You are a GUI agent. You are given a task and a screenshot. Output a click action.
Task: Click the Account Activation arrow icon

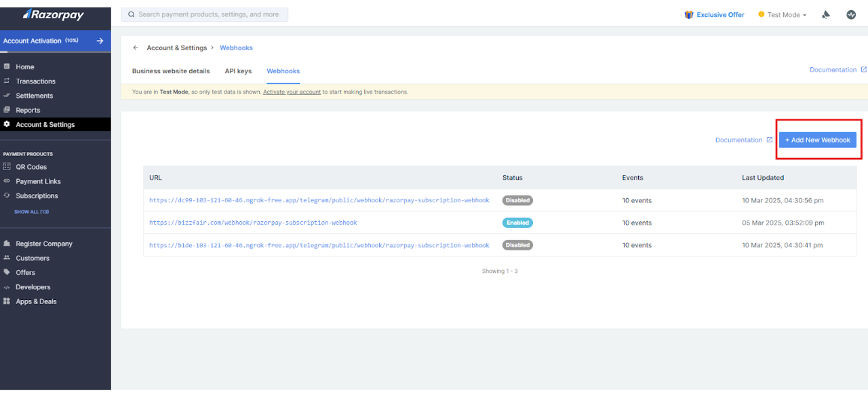point(100,41)
